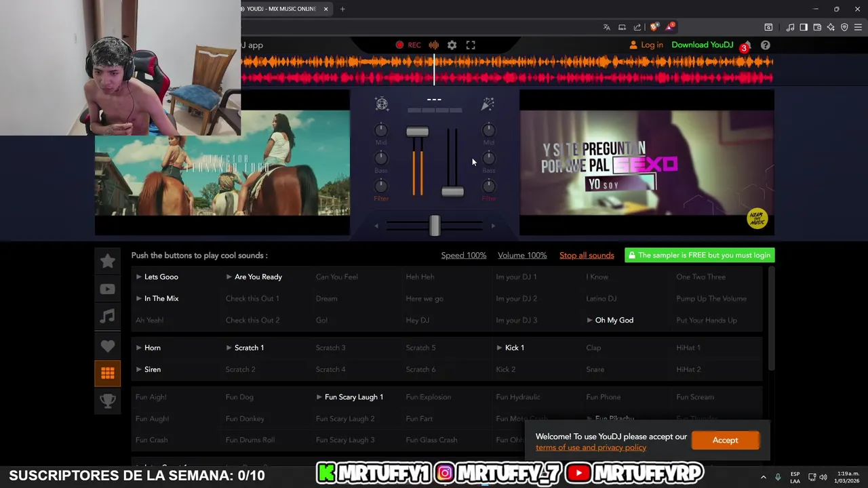Click the right deck lyric video thumbnail

point(646,163)
